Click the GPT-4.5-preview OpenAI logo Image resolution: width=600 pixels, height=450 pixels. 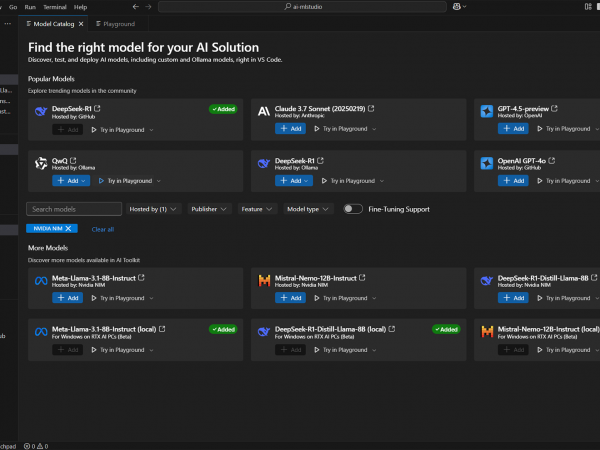[x=487, y=111]
